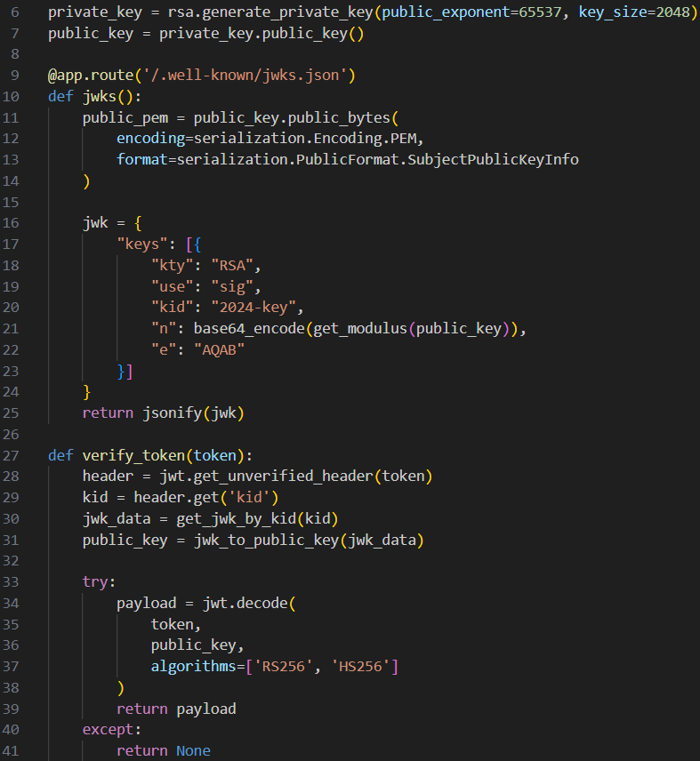This screenshot has width=700, height=761.
Task: Click 'SubjectPublicKeyInfo' on line 13
Action: (x=494, y=160)
